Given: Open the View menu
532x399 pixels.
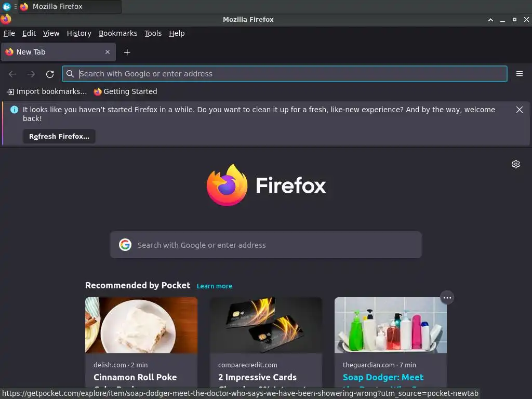Looking at the screenshot, I should click(51, 33).
